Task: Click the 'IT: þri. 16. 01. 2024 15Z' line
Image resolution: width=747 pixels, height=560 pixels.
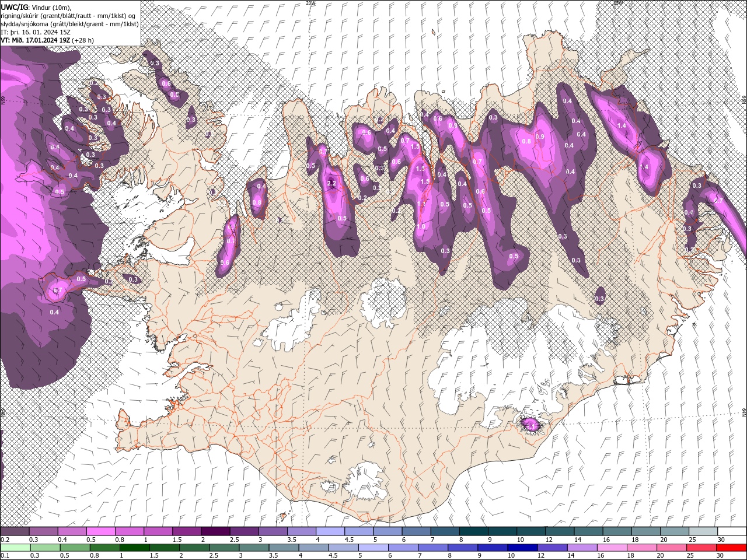Action: pyautogui.click(x=36, y=32)
